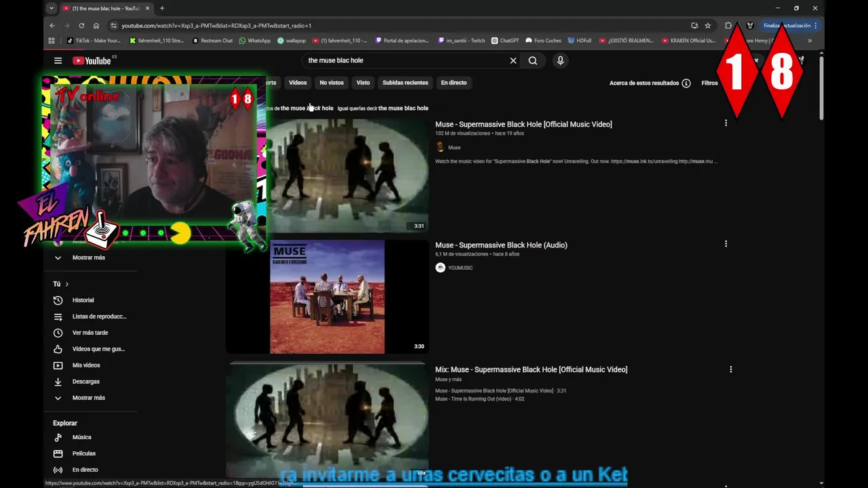Open the wallapop bookmark
This screenshot has width=868, height=488.
(x=292, y=41)
